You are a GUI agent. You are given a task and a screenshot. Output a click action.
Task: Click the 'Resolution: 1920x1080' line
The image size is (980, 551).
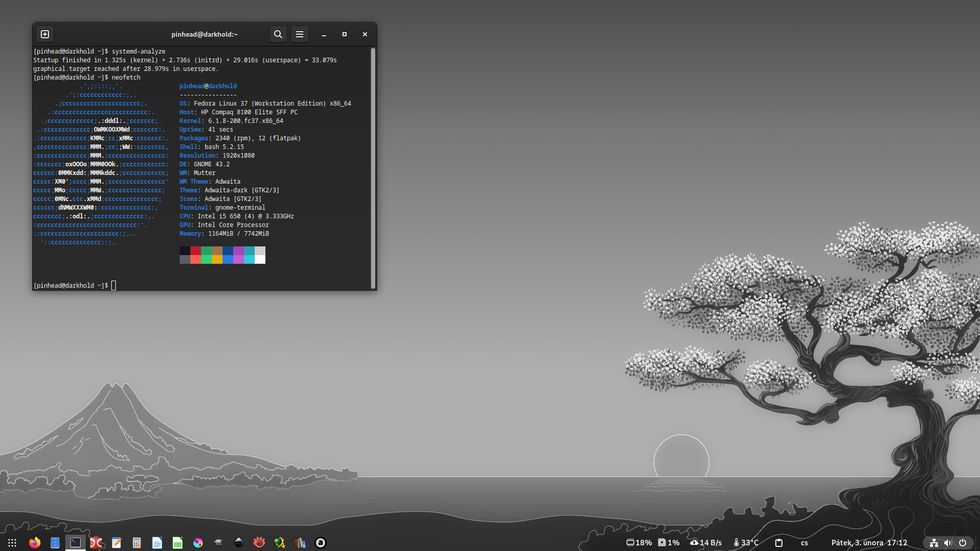(217, 156)
